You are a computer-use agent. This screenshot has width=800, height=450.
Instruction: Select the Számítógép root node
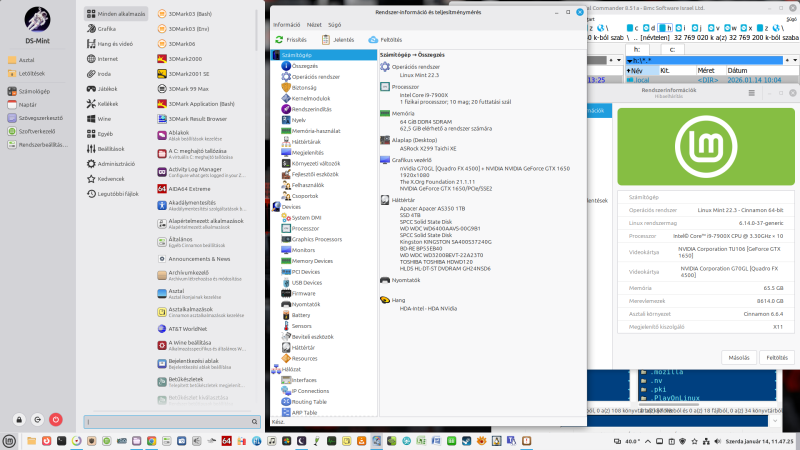(x=324, y=55)
